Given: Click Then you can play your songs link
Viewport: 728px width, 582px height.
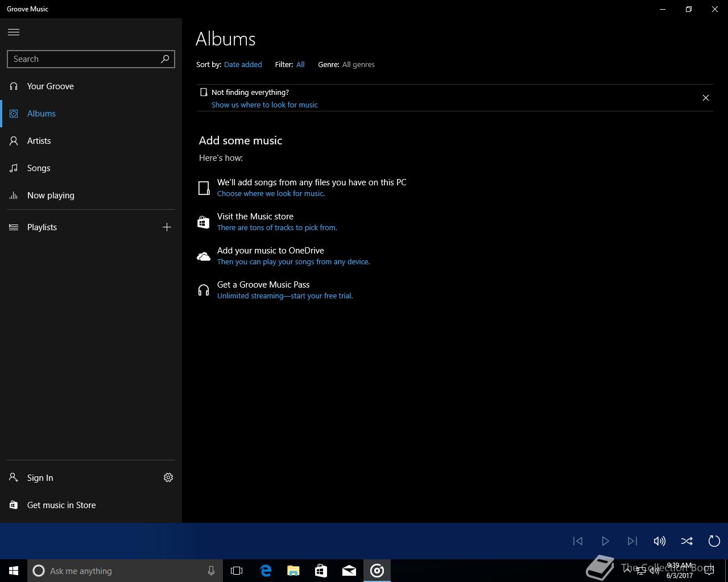Looking at the screenshot, I should (293, 262).
